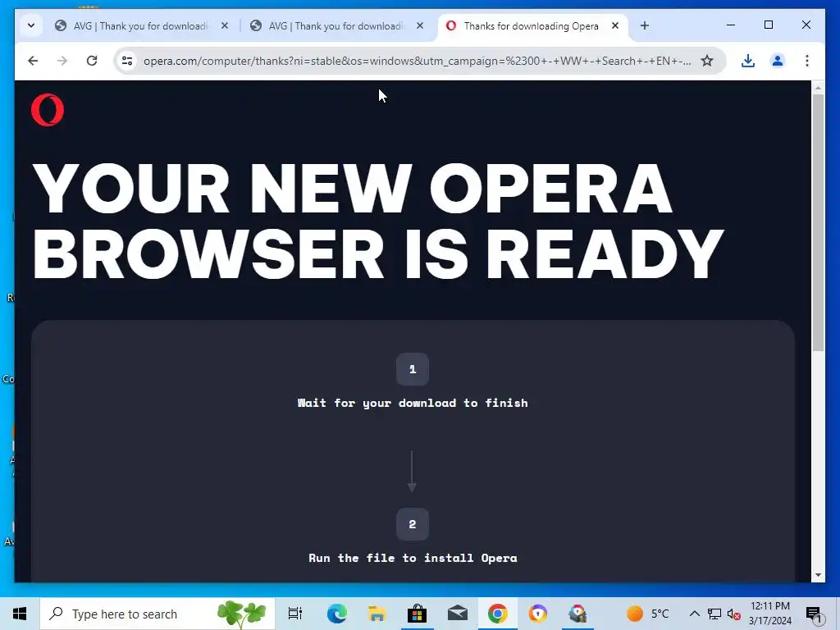Click the Opera logo on page

click(x=47, y=110)
